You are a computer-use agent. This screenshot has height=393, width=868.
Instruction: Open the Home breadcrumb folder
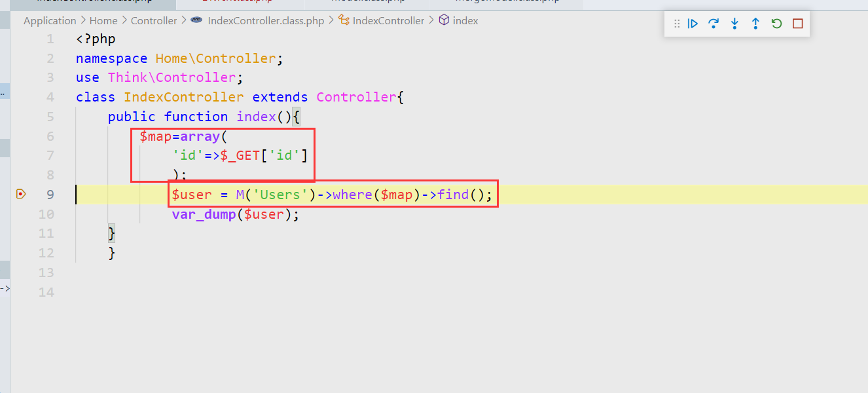(103, 20)
